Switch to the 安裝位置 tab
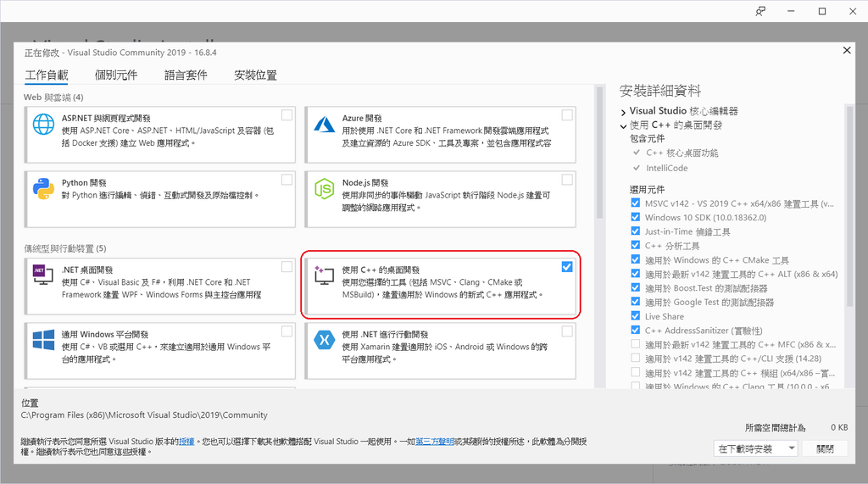The width and height of the screenshot is (868, 484). click(x=255, y=75)
